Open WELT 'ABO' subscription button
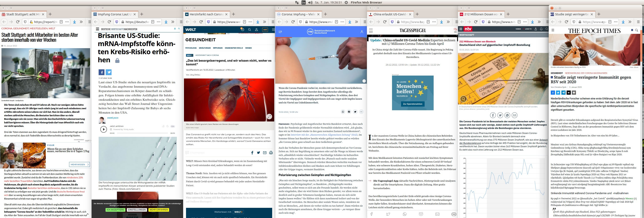 (265, 30)
